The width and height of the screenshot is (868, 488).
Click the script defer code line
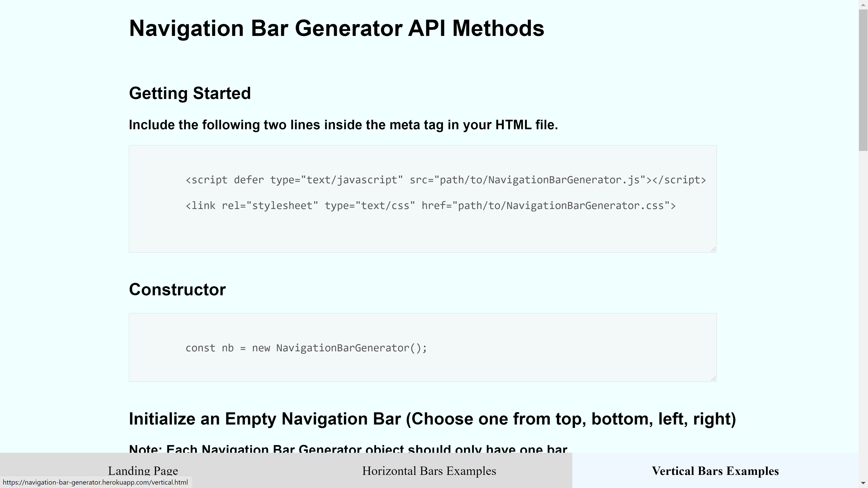pos(446,180)
